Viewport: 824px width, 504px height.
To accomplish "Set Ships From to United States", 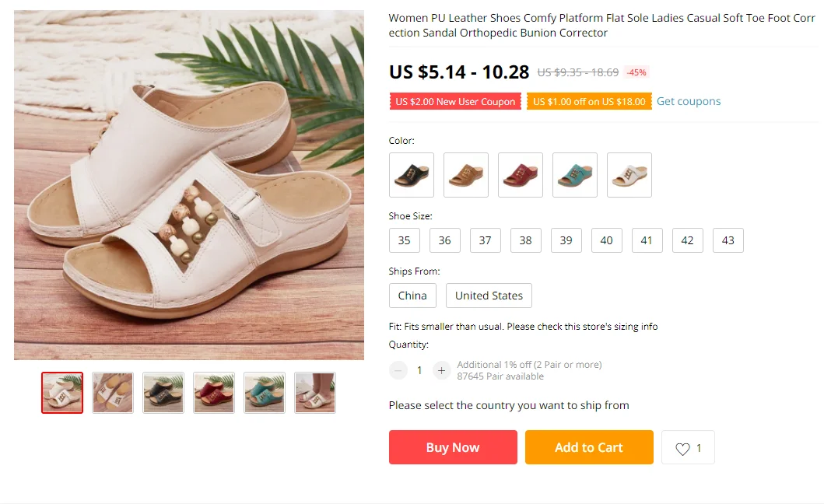I will tap(489, 296).
